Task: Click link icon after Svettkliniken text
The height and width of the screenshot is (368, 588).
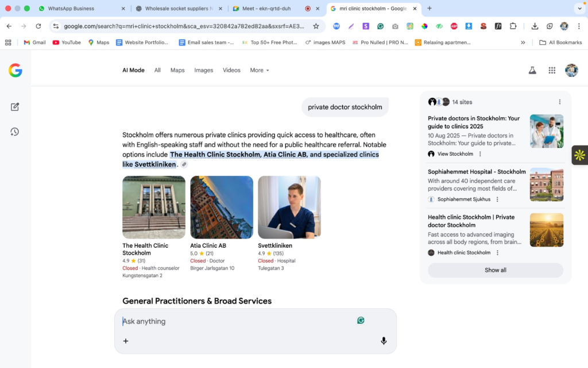Action: (184, 164)
